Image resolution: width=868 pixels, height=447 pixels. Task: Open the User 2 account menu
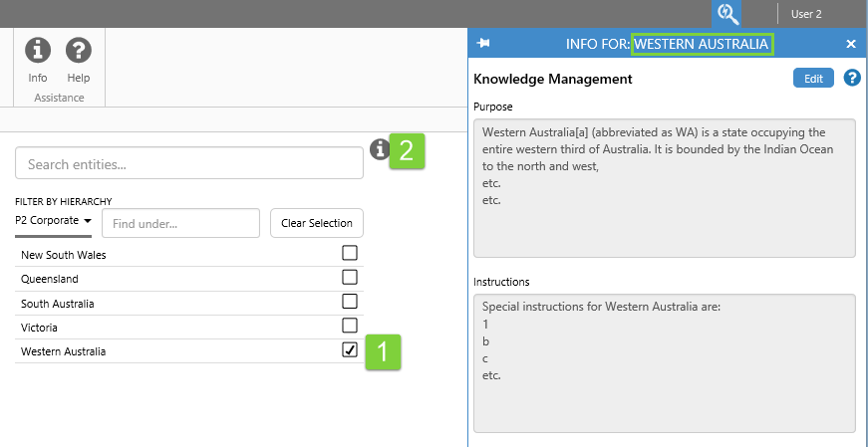(806, 14)
